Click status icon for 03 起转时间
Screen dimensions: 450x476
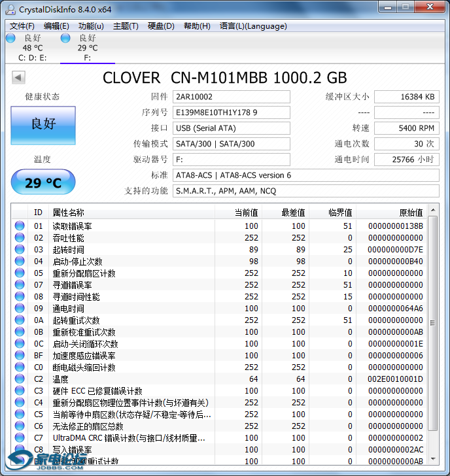(20, 249)
